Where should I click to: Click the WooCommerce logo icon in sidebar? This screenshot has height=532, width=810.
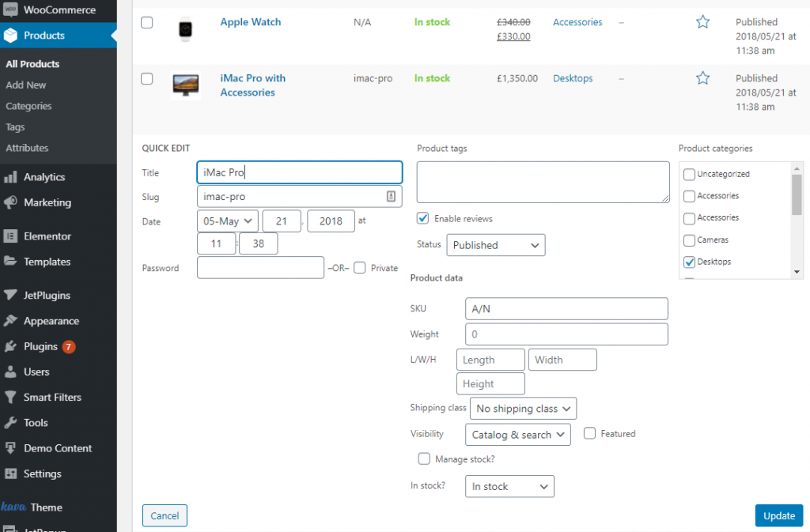(10, 9)
